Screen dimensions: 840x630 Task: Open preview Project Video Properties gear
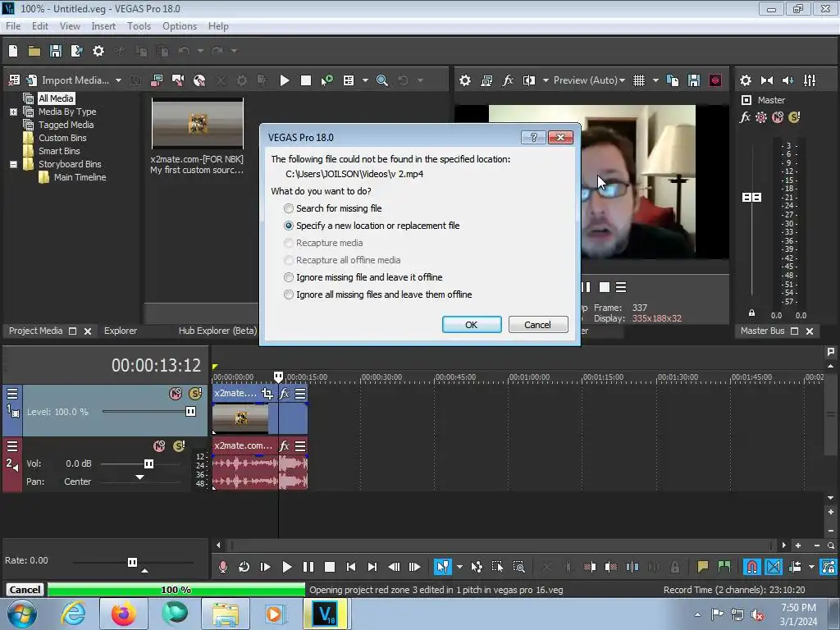click(465, 80)
